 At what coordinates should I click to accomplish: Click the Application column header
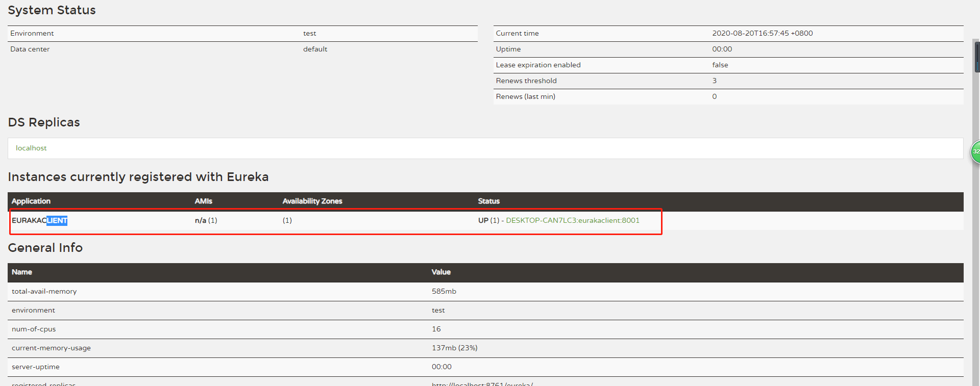31,201
